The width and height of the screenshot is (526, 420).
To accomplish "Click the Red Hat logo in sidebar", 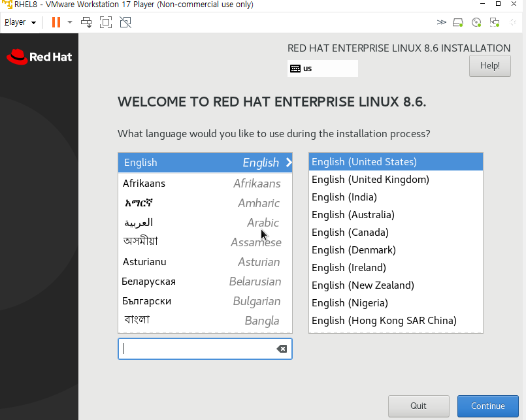I will 39,57.
